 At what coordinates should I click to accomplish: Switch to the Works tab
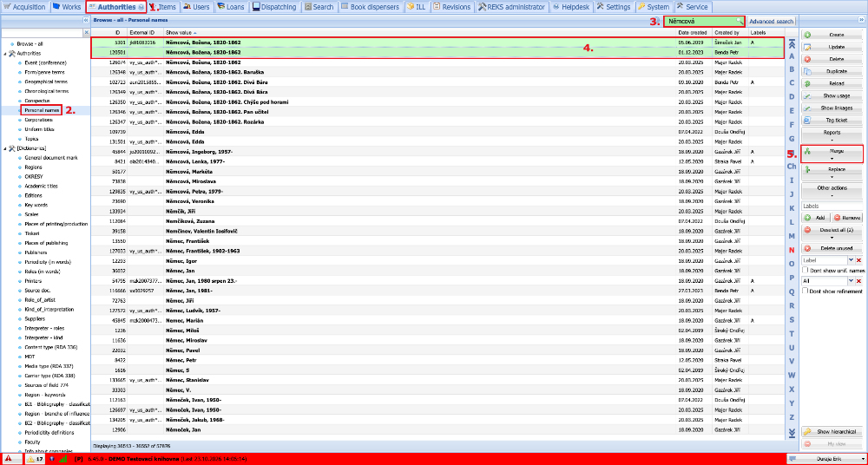[x=68, y=7]
